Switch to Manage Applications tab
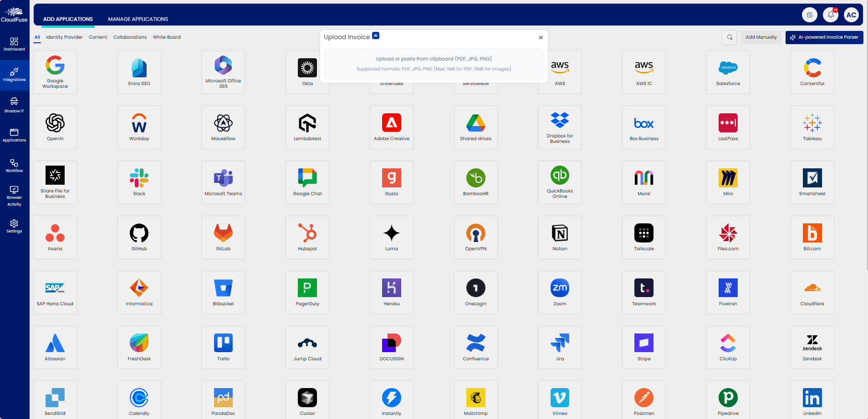 [138, 19]
